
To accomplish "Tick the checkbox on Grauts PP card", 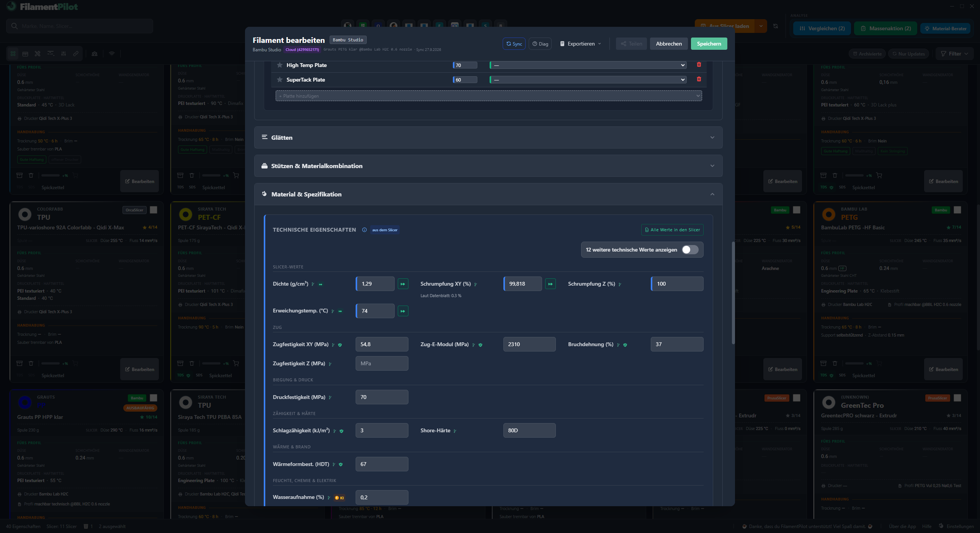I will pyautogui.click(x=154, y=398).
